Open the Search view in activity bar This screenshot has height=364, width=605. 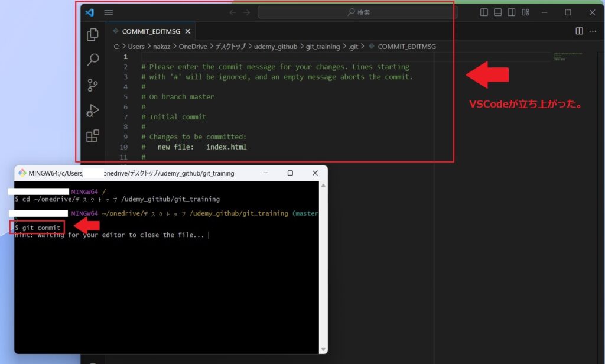[x=93, y=60]
